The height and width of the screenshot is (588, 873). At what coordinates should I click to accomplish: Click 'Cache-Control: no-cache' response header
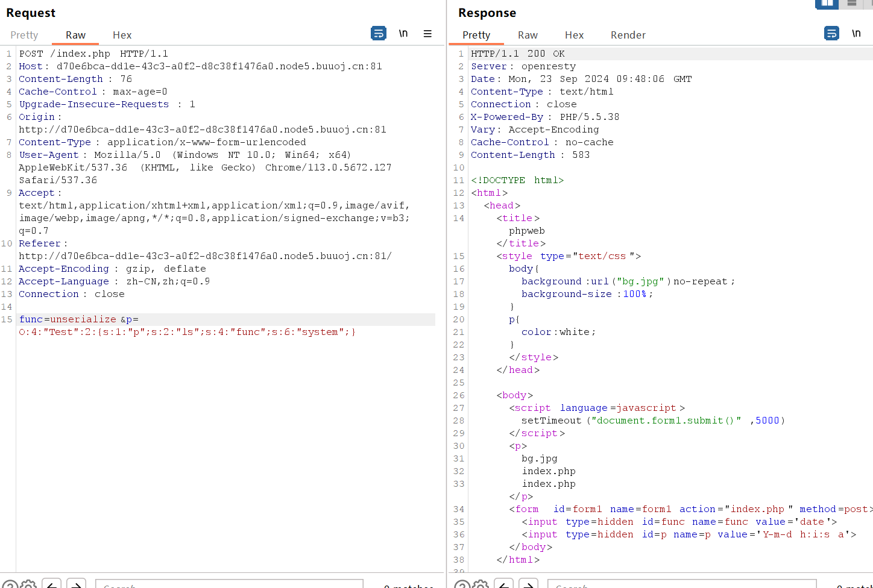tap(542, 142)
